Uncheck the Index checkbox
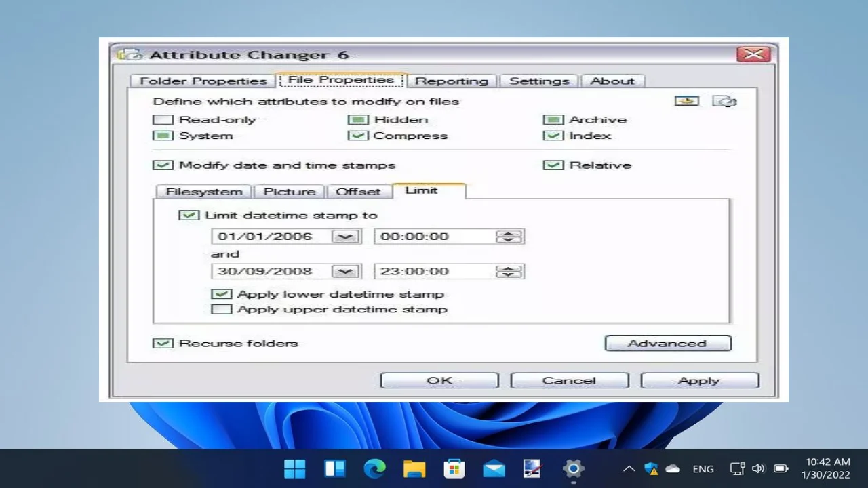 pyautogui.click(x=553, y=136)
